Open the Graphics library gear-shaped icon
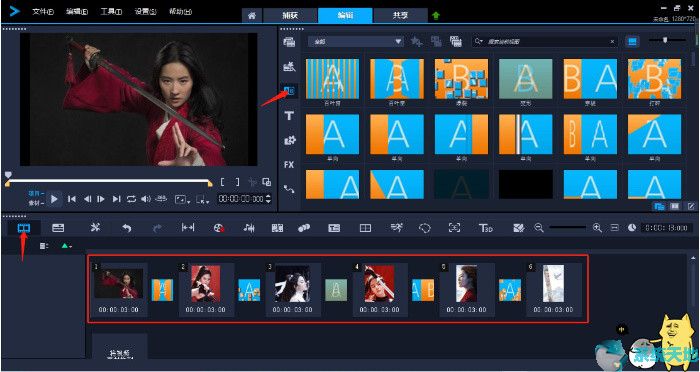 point(289,140)
